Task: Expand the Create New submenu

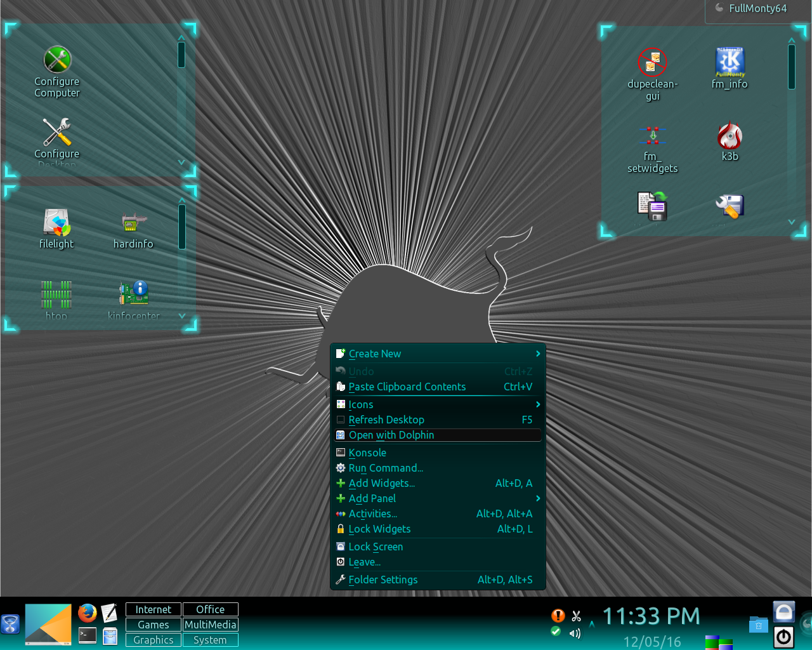Action: pos(438,354)
